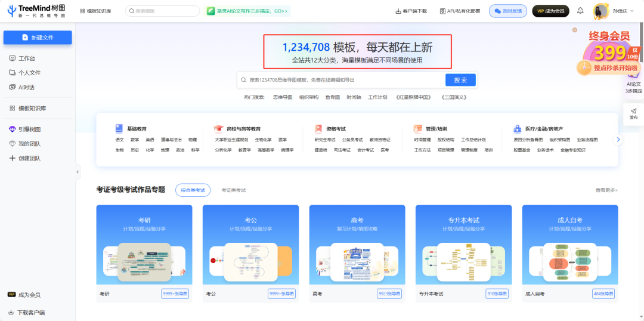Click the 客户端下载 download icon
The image size is (644, 321).
pos(398,11)
